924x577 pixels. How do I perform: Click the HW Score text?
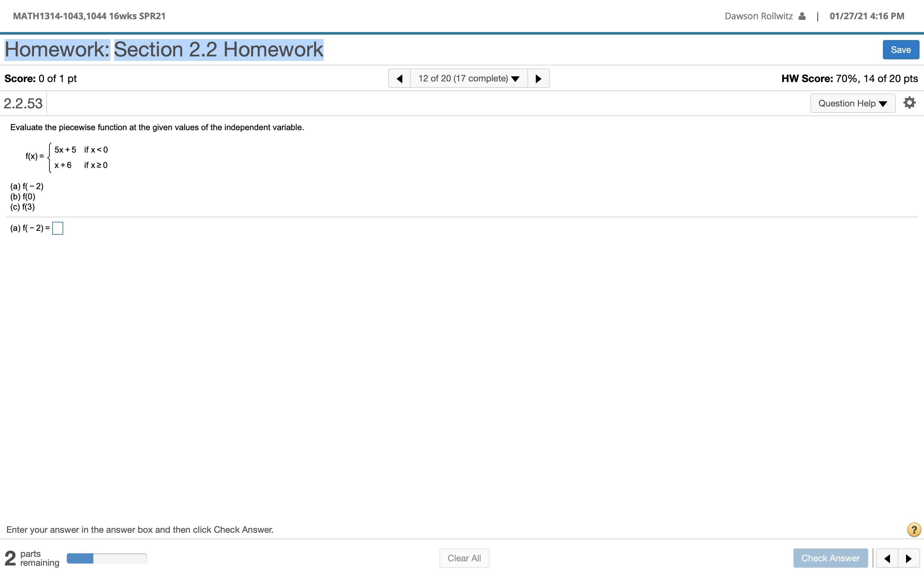(x=849, y=79)
